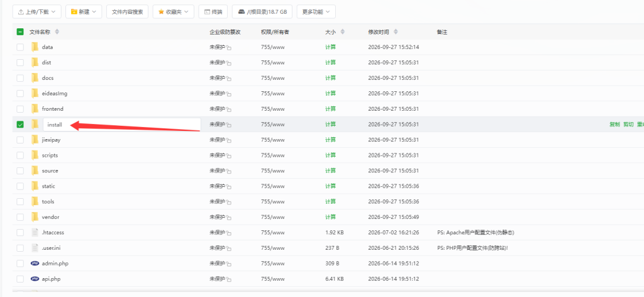Click the jiexipay folder icon
644x297 pixels.
tap(35, 140)
